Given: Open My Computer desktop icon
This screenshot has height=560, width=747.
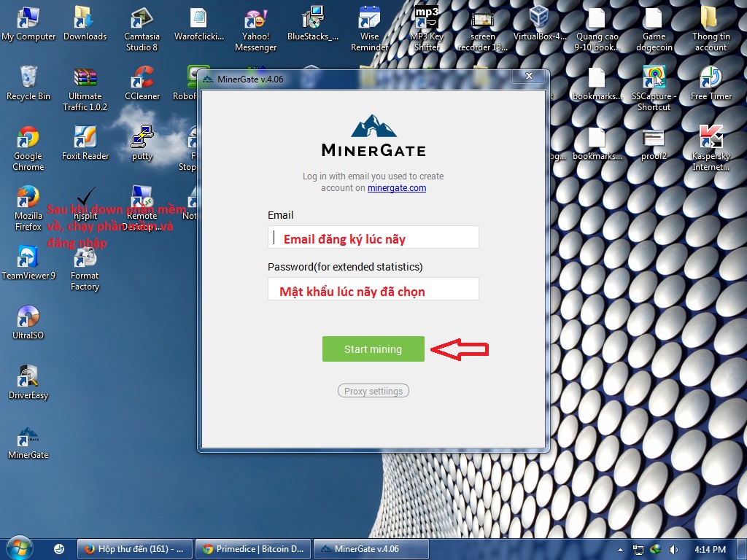Looking at the screenshot, I should [x=28, y=24].
